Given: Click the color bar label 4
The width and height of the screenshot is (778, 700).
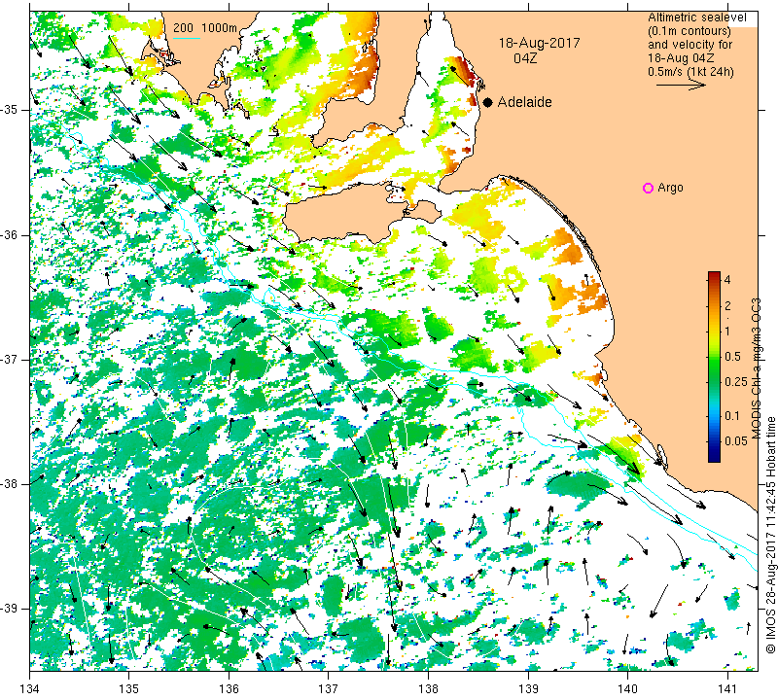Looking at the screenshot, I should [x=727, y=279].
